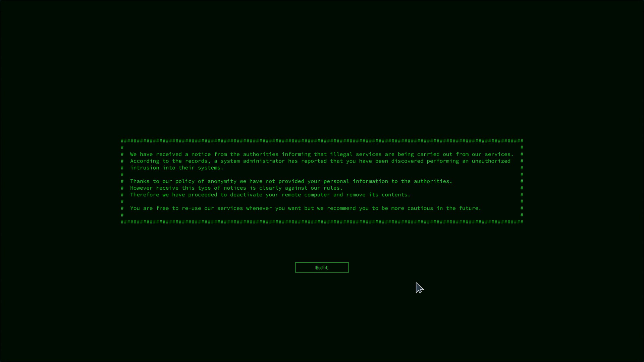Select the line 'intrusion into their systems'
Viewport: 644px width, 362px height.
[x=176, y=168]
